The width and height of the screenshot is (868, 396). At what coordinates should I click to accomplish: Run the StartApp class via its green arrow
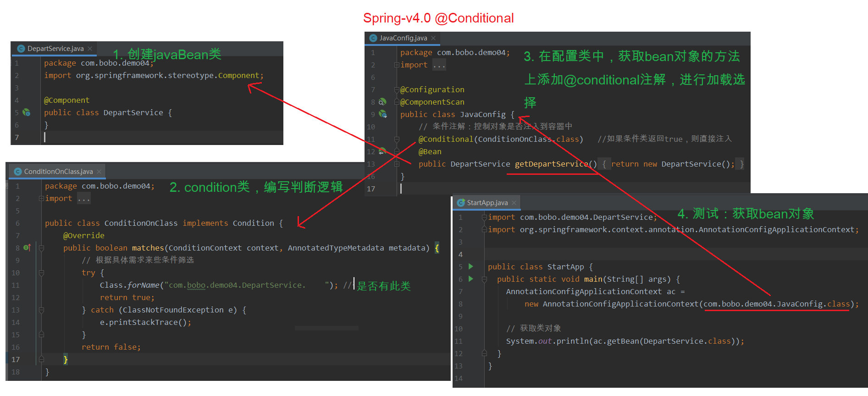[470, 267]
